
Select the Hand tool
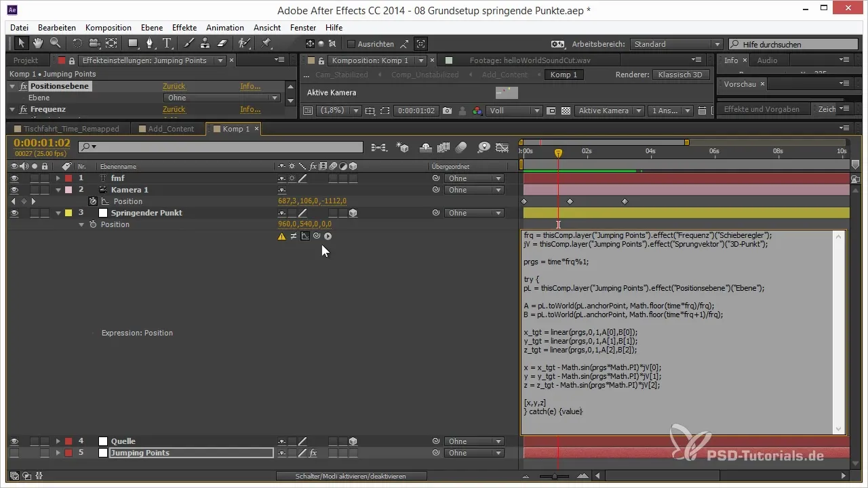pyautogui.click(x=38, y=43)
